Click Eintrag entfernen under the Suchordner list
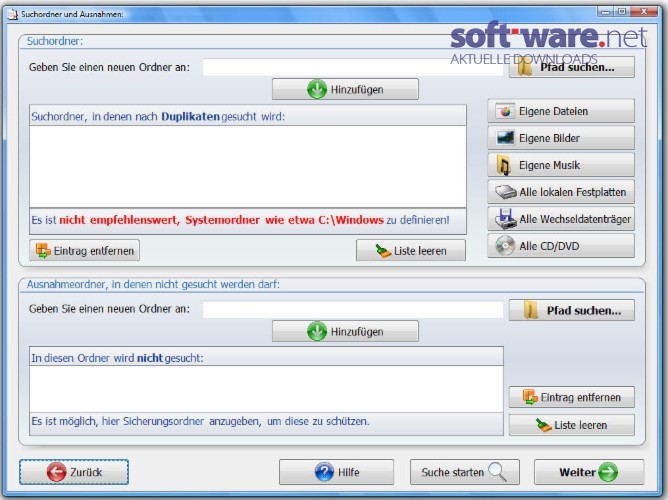 (x=84, y=250)
